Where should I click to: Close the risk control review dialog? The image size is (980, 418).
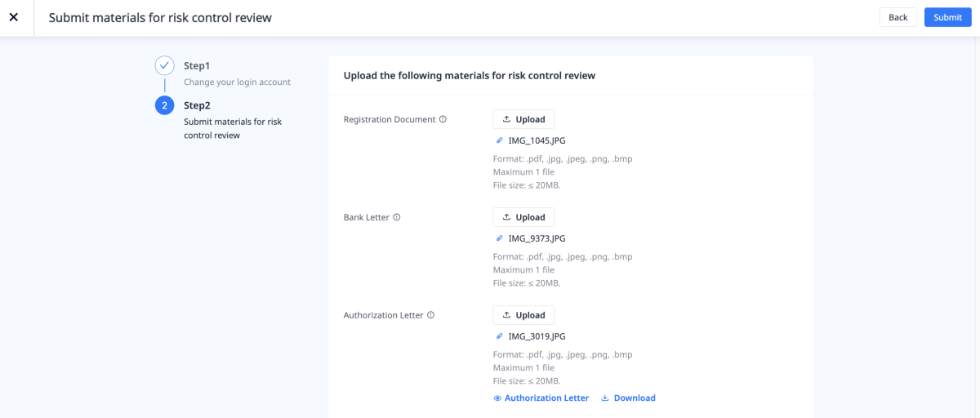[13, 17]
